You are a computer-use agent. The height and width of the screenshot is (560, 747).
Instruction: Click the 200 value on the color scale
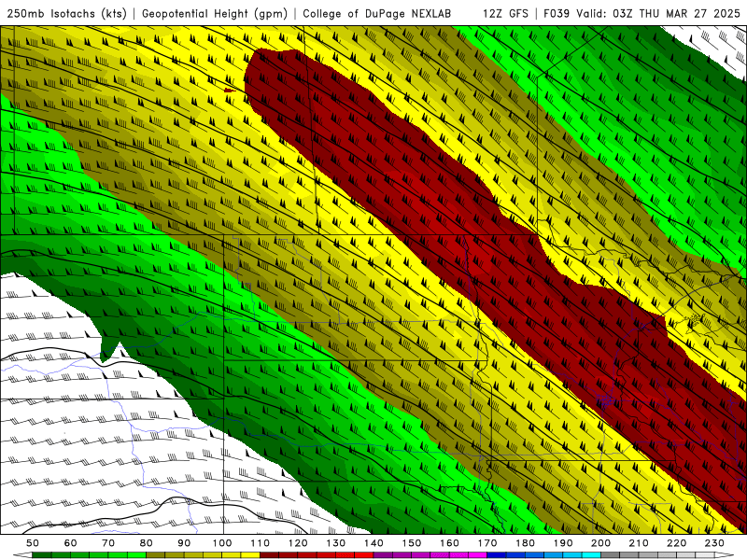point(601,543)
